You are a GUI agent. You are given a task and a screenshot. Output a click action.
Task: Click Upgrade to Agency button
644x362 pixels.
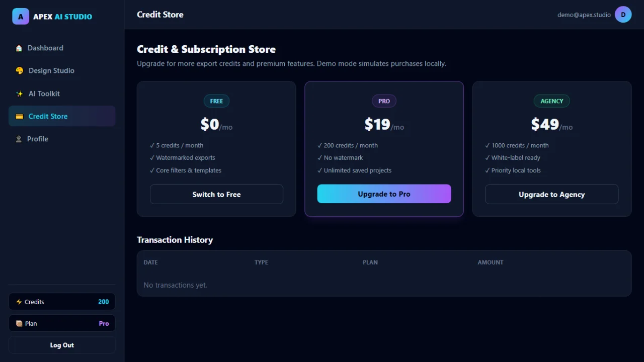[551, 194]
